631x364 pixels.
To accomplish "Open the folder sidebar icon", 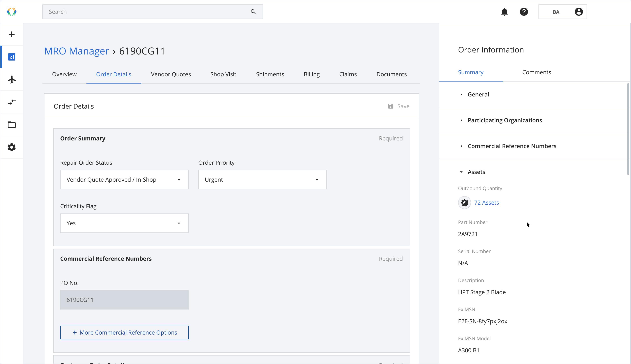I will tap(12, 124).
